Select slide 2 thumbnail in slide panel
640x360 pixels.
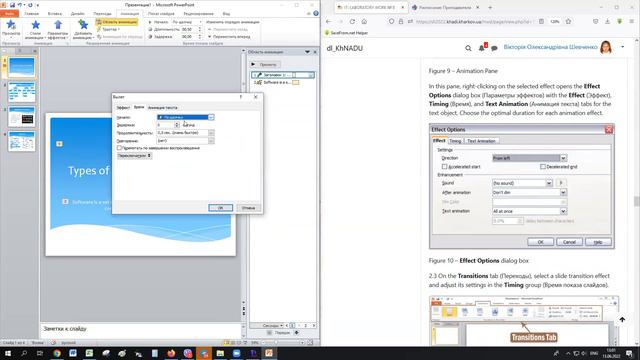tap(22, 92)
